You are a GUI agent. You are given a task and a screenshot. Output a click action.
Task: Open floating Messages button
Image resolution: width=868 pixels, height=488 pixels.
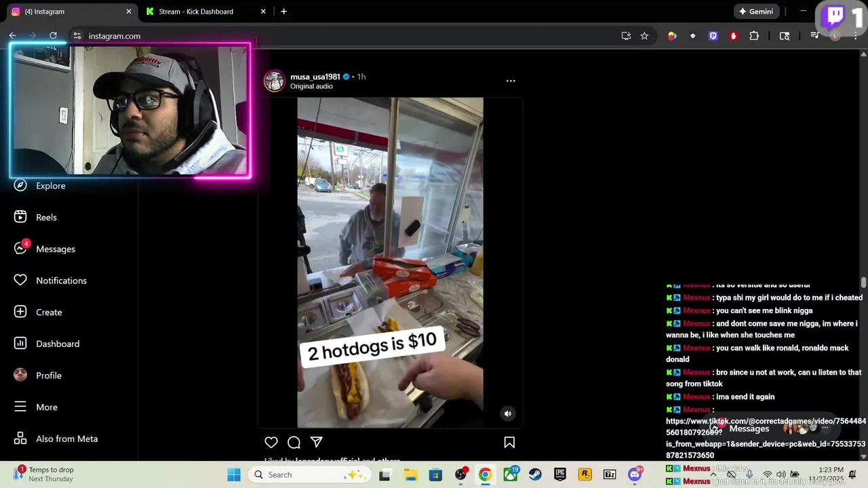tap(773, 428)
